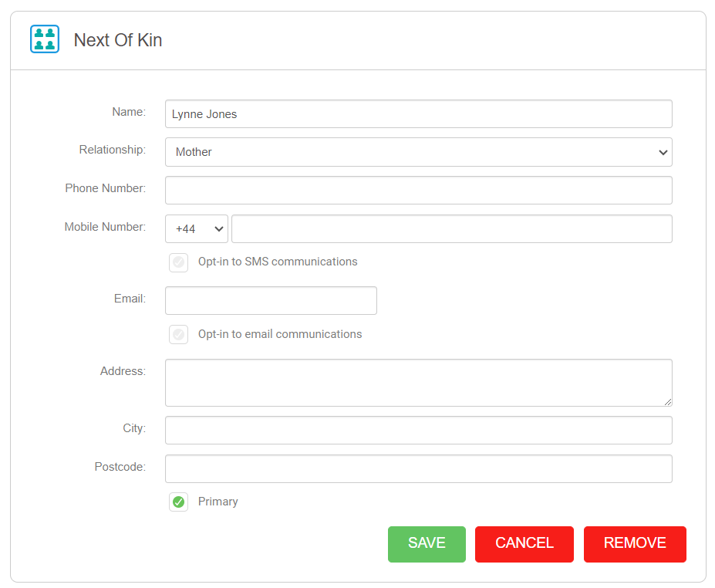Viewport: 715px width, 588px height.
Task: Click inside the Email input box
Action: click(271, 301)
